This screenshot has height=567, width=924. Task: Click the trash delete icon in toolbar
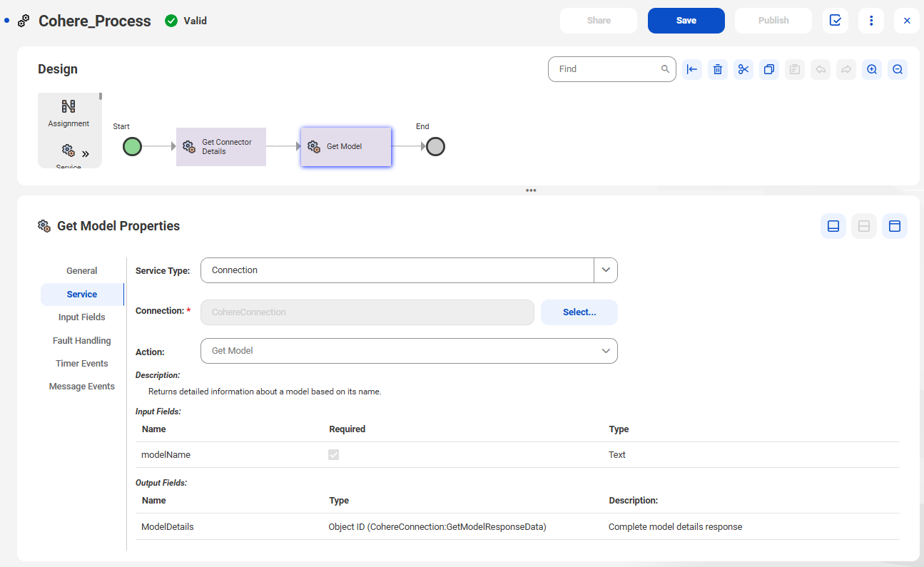click(718, 69)
